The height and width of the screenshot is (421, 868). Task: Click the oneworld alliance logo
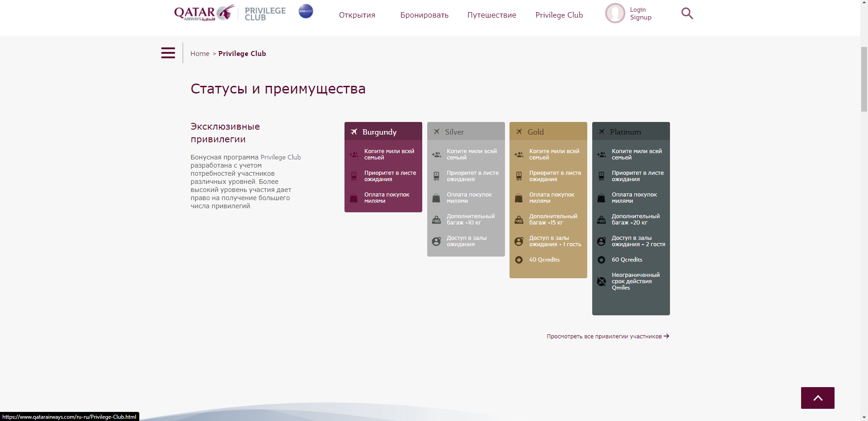(x=306, y=11)
